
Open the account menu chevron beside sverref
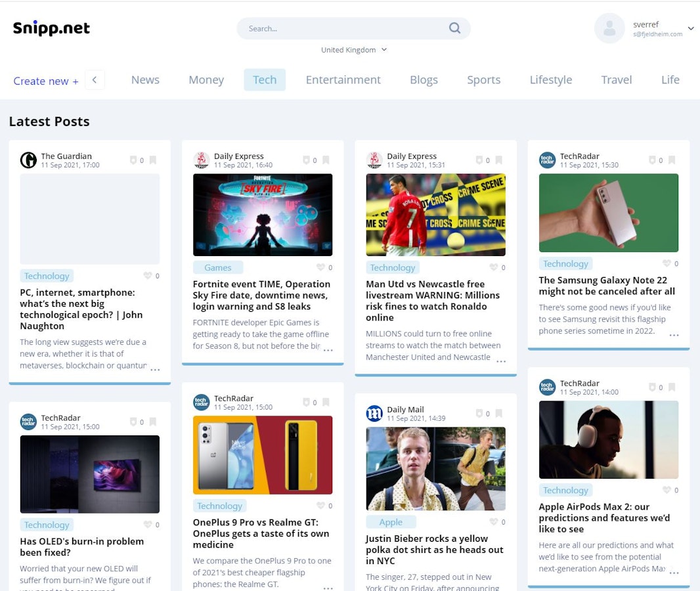click(691, 28)
